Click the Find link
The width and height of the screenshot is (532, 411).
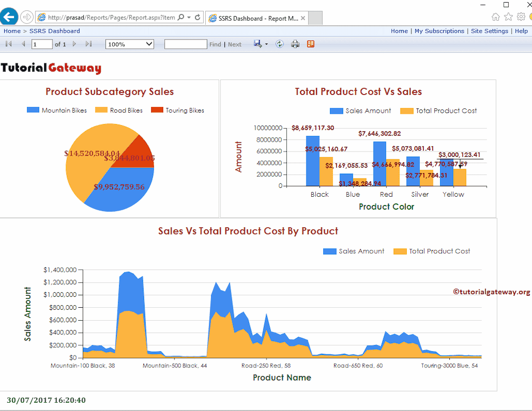tap(215, 44)
